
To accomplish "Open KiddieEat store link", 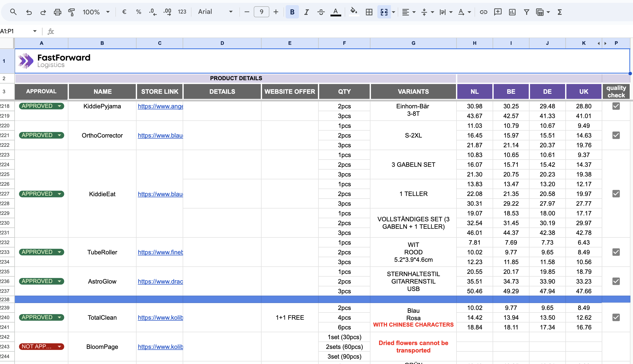I will click(x=160, y=194).
